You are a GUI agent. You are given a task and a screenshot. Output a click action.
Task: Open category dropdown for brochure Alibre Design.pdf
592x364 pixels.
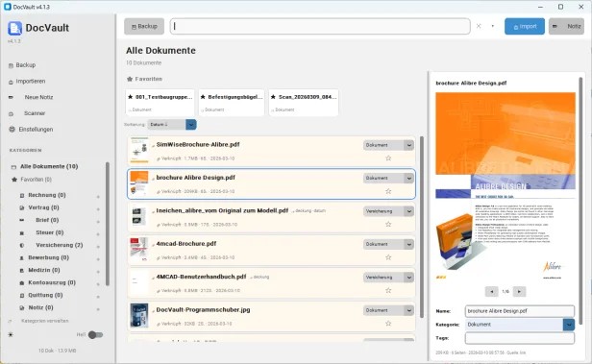[388, 178]
